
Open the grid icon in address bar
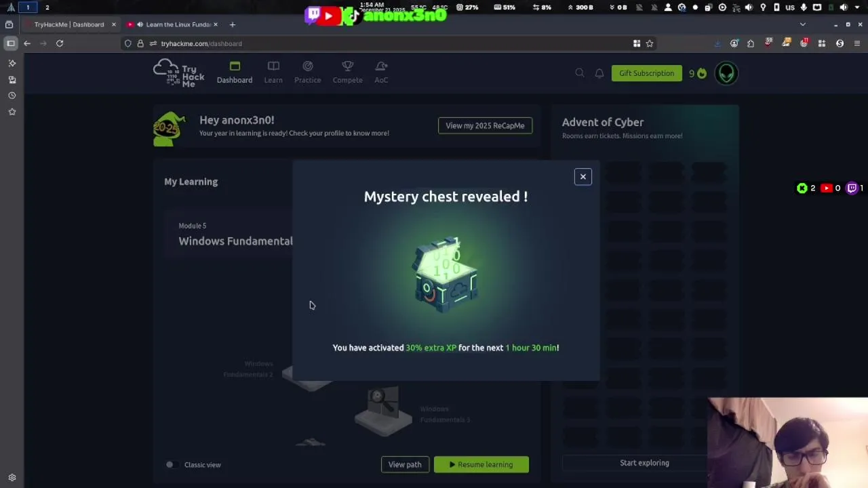[x=637, y=43]
